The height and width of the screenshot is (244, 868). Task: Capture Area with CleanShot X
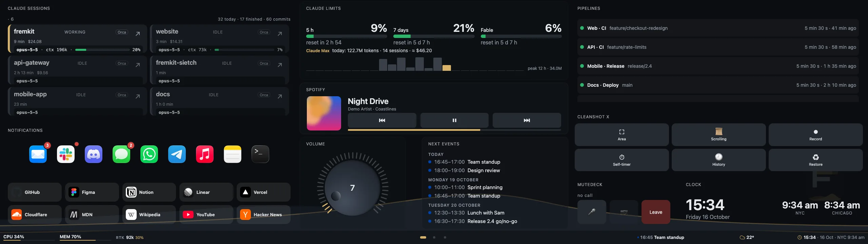pos(622,135)
